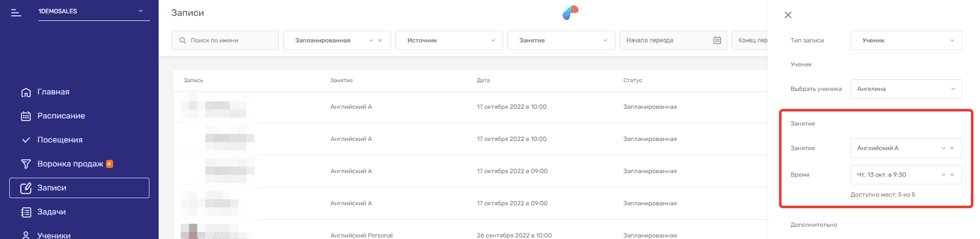Image resolution: width=980 pixels, height=239 pixels.
Task: Open Воронка продаж page
Action: (70, 164)
